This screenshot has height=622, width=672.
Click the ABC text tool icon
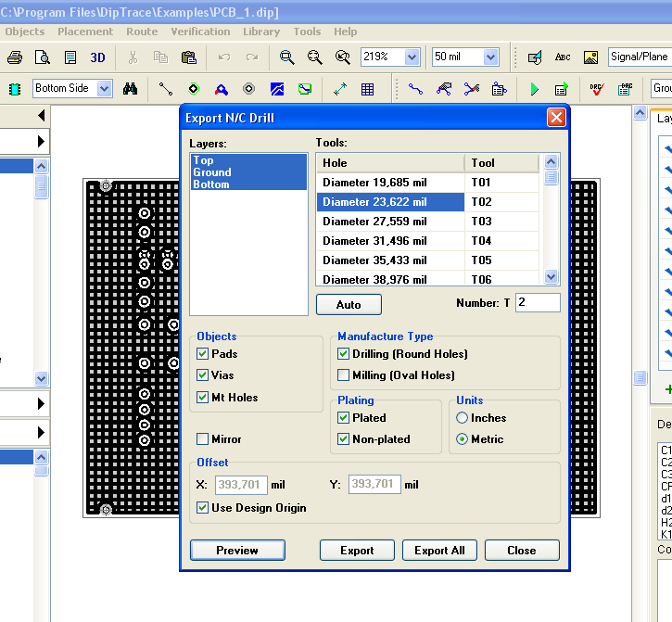563,57
